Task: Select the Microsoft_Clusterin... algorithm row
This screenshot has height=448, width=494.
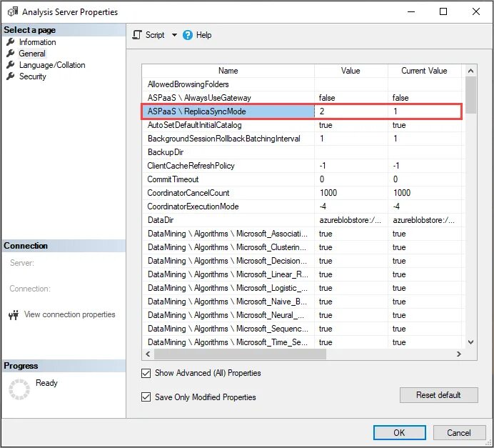Action: (302, 247)
